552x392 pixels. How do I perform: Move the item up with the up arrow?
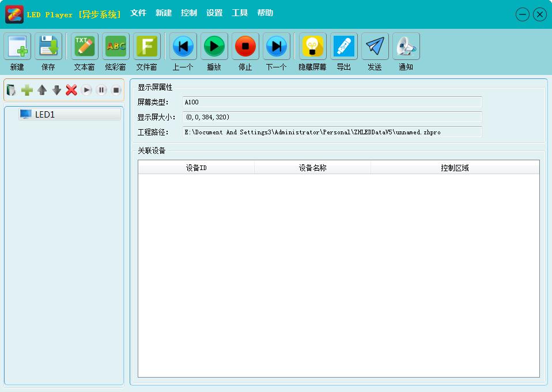[x=42, y=90]
